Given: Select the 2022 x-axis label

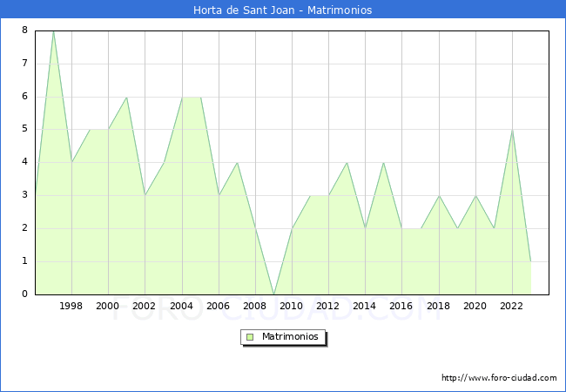Looking at the screenshot, I should tap(512, 307).
